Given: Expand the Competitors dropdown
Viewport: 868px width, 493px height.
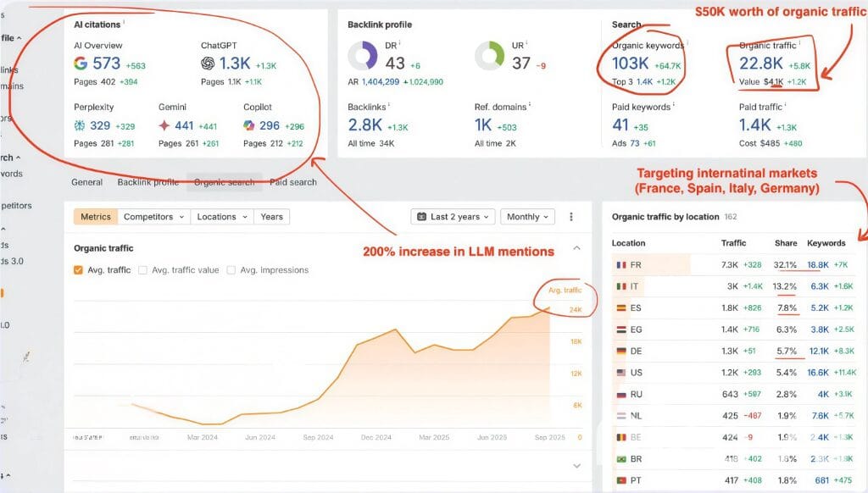Looking at the screenshot, I should coord(153,217).
